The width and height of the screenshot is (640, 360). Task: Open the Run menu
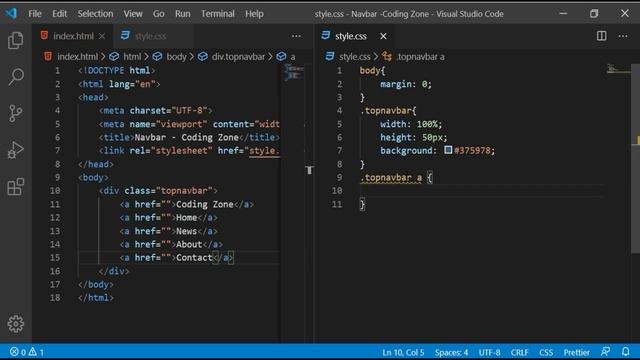coord(182,14)
